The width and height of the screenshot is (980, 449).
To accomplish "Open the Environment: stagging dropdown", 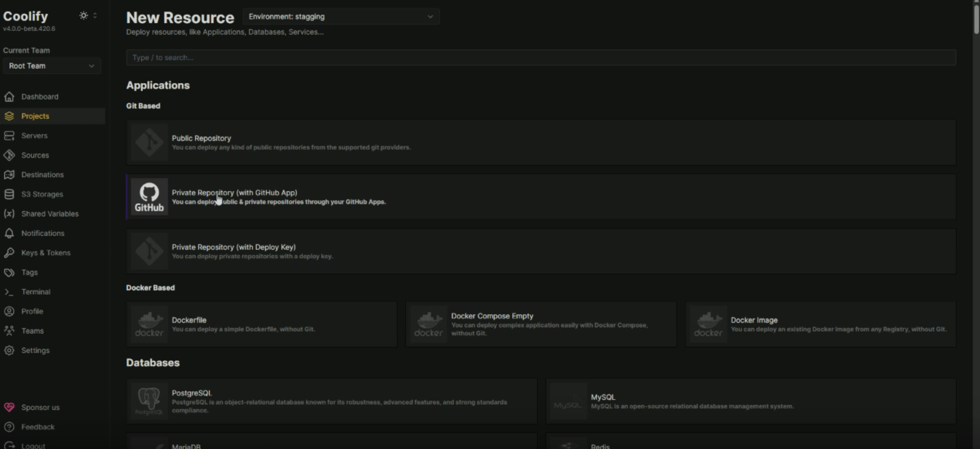I will [x=341, y=16].
